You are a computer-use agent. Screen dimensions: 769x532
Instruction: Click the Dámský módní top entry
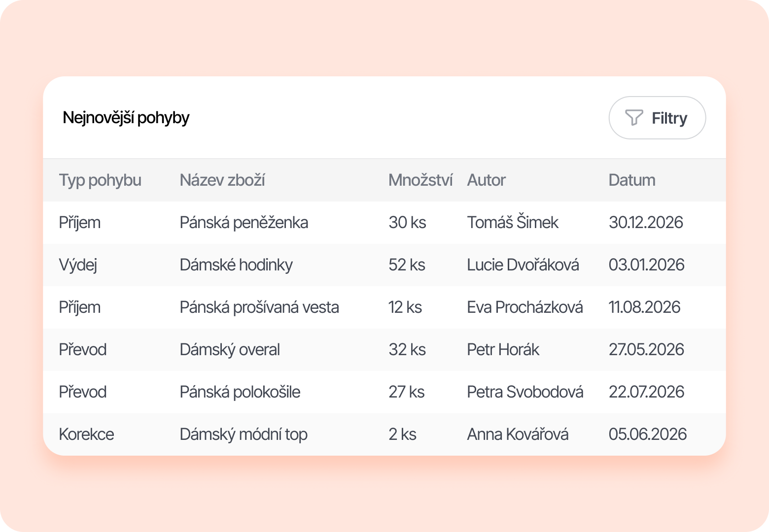[x=244, y=434]
